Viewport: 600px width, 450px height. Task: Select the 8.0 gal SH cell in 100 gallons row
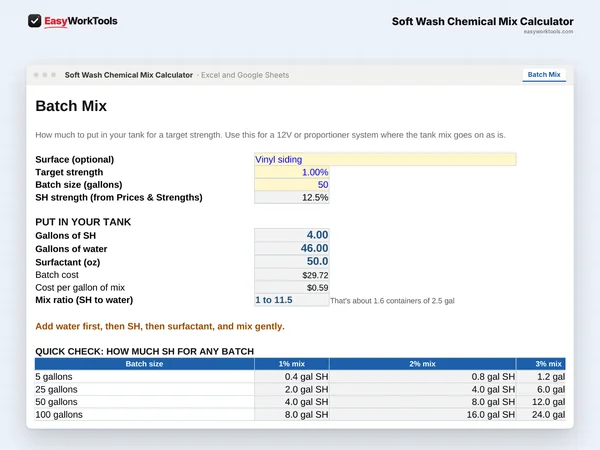(292, 414)
